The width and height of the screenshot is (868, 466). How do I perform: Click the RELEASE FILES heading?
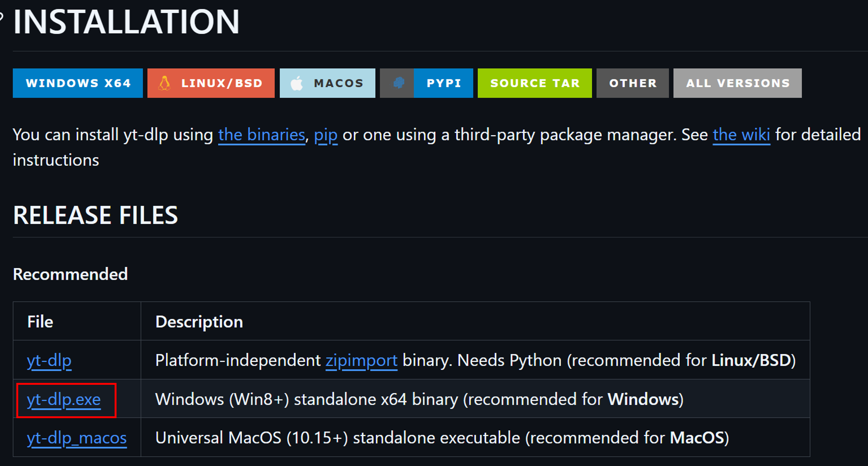(95, 215)
